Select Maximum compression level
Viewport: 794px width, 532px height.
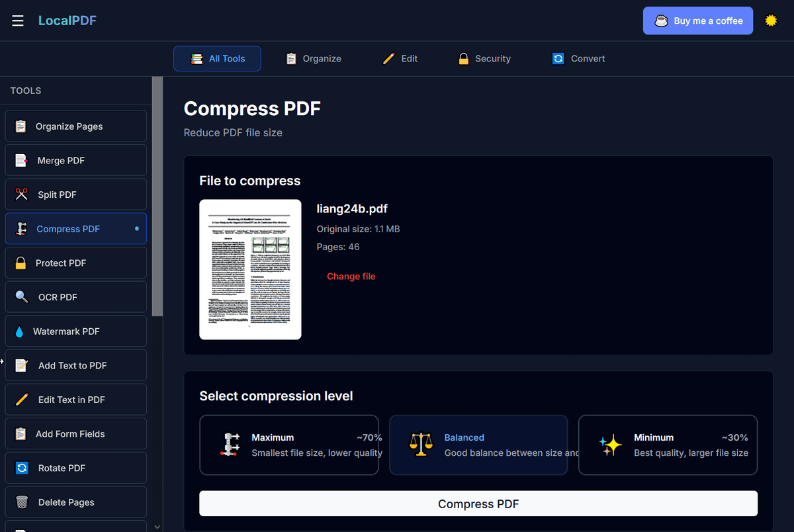tap(289, 445)
